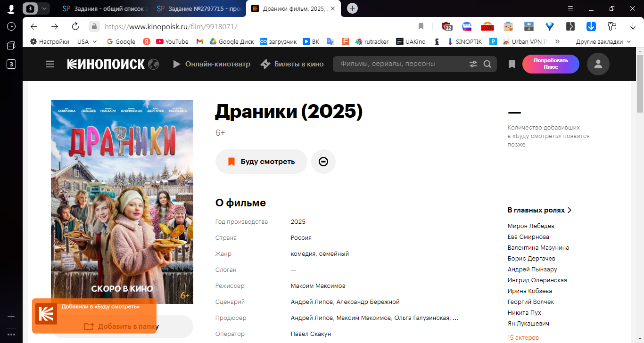644x343 pixels.
Task: Toggle the "Буду смотреть" watchlist button
Action: 261,162
